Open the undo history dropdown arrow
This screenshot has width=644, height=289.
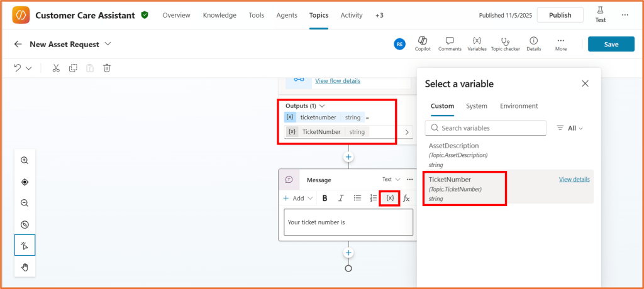29,68
